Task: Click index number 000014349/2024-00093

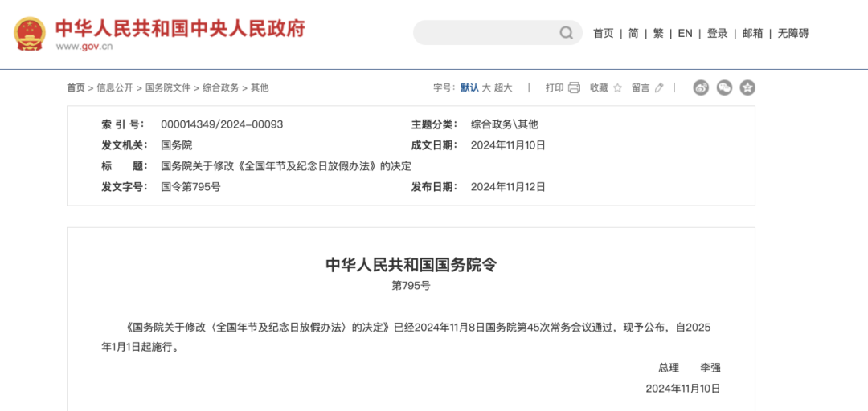Action: coord(222,124)
